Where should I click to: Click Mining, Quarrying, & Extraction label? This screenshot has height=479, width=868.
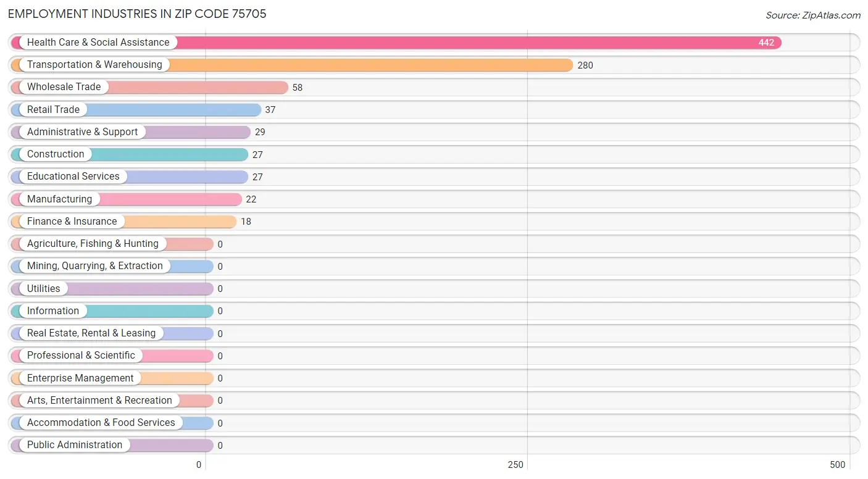pyautogui.click(x=95, y=266)
